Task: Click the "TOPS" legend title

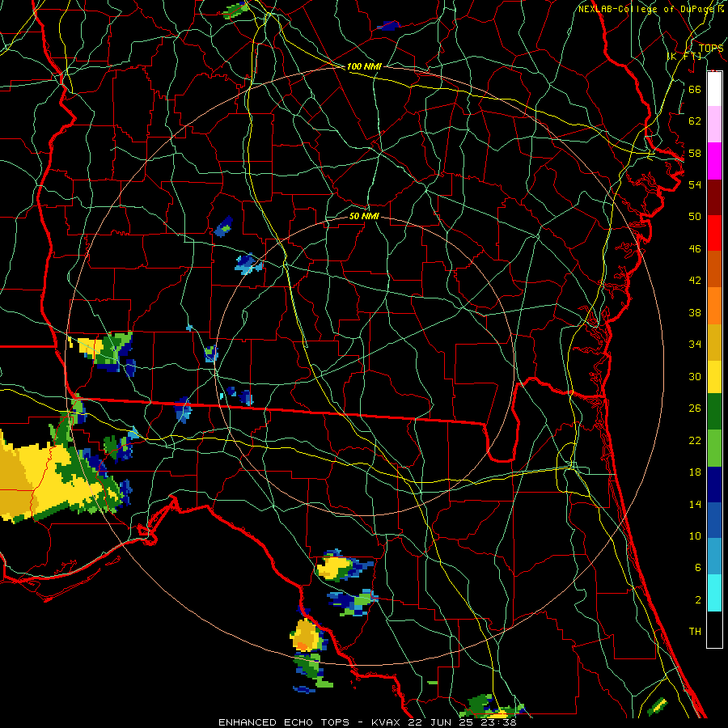Action: click(711, 48)
